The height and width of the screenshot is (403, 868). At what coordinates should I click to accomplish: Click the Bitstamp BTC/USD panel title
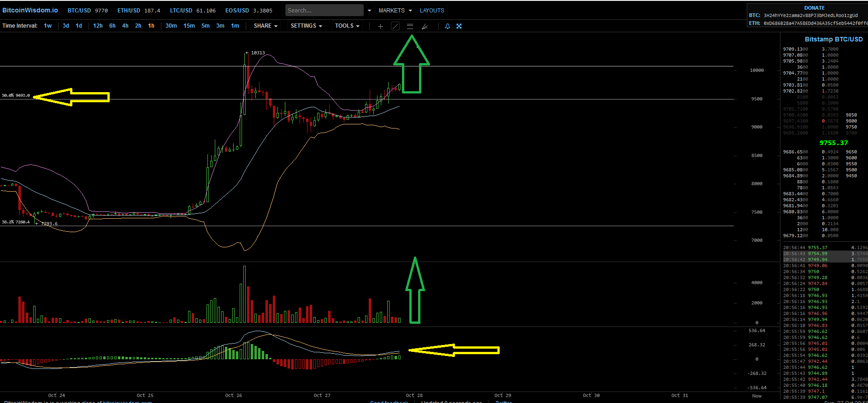point(833,39)
